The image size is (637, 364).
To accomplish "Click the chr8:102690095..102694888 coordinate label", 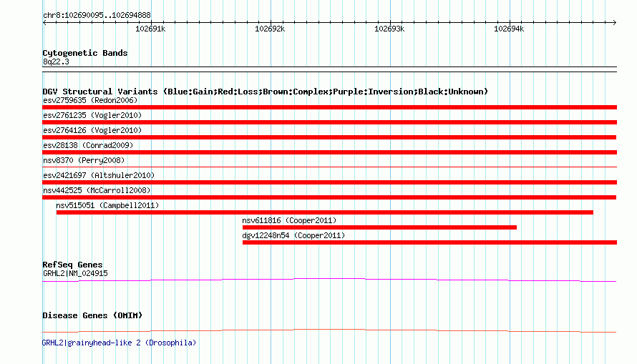I will click(97, 16).
